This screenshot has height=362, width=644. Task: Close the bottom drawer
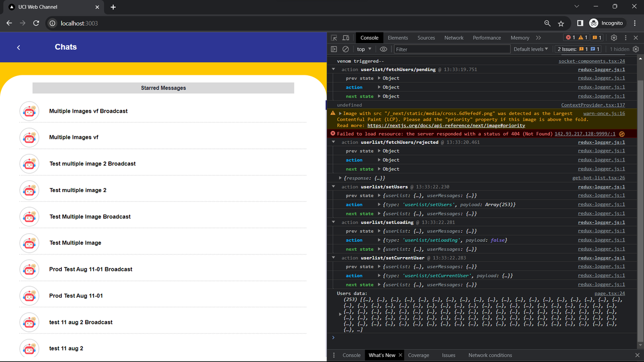pos(637,355)
